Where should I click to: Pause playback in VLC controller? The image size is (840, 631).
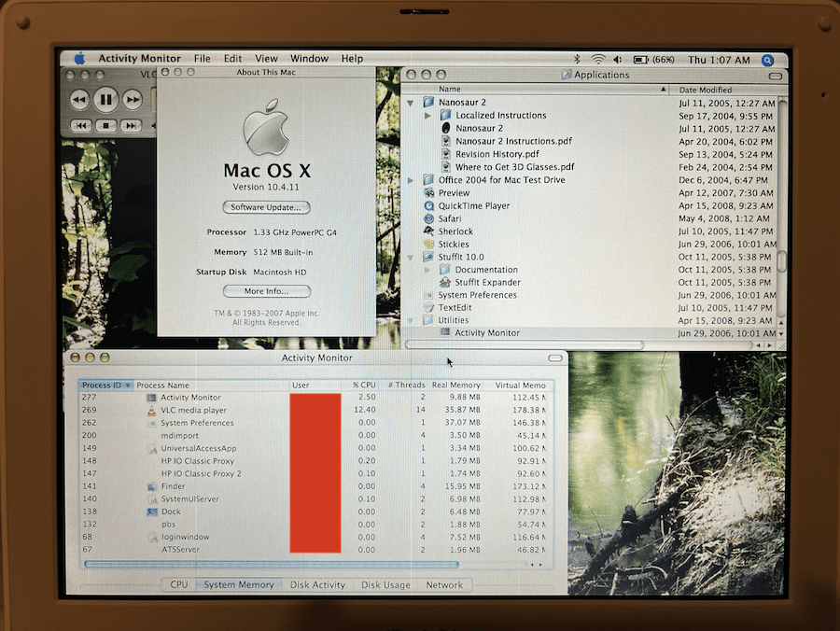[x=106, y=99]
